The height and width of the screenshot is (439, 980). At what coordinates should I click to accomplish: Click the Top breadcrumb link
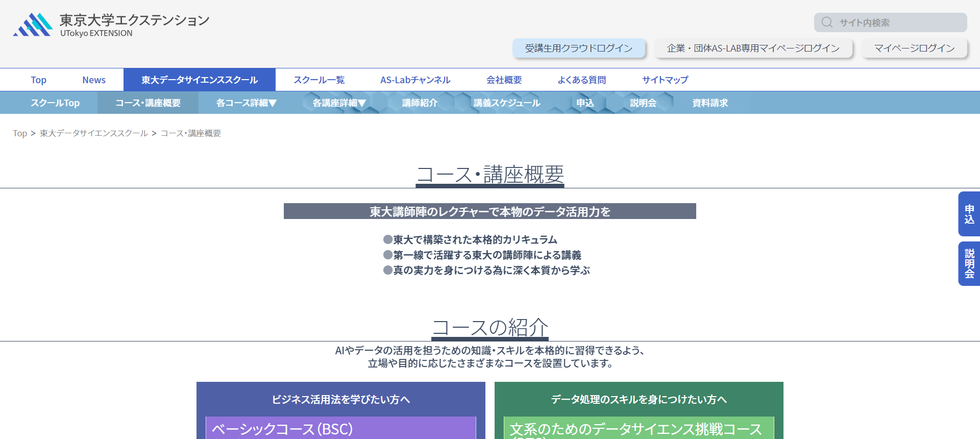coord(20,133)
